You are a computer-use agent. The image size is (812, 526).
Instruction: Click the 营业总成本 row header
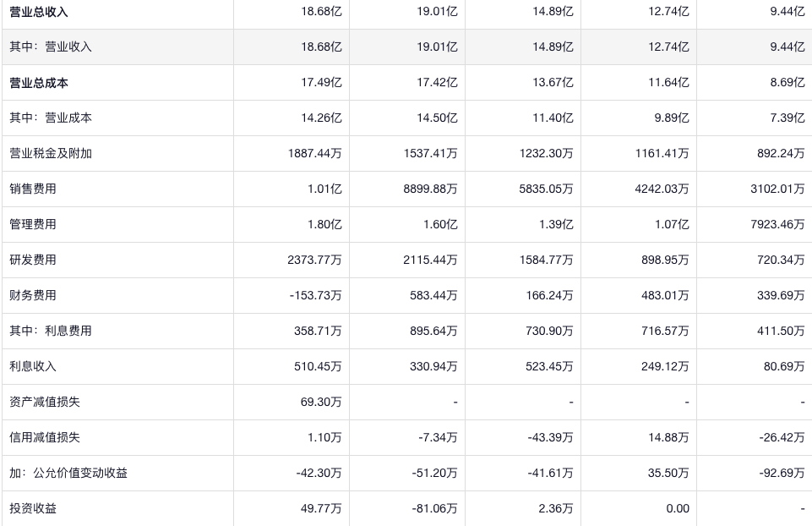coord(39,83)
